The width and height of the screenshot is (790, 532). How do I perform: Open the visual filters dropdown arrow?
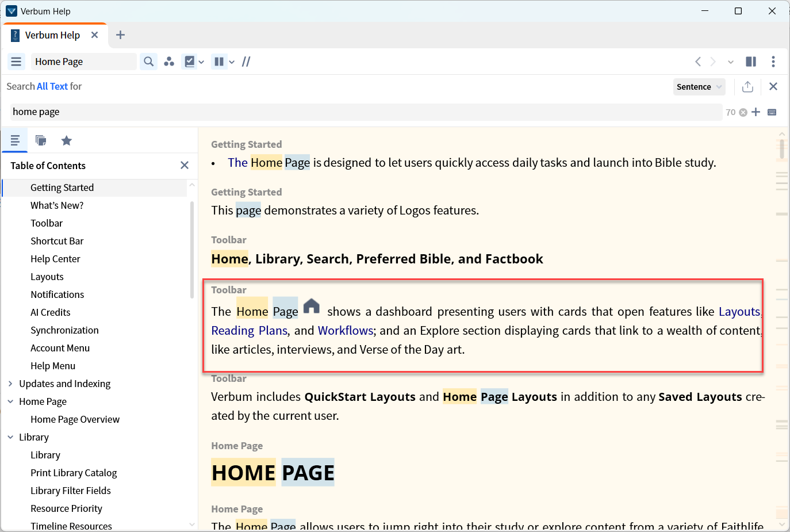201,62
